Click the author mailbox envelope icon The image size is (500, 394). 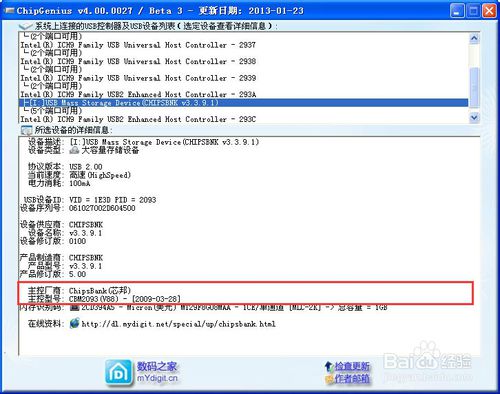coord(329,379)
